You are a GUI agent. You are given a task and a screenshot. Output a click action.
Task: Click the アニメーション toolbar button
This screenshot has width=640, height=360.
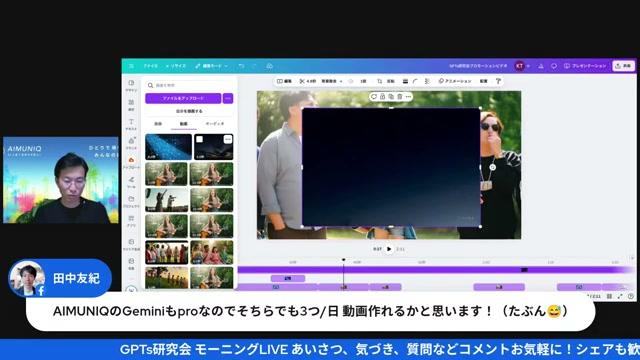point(455,81)
